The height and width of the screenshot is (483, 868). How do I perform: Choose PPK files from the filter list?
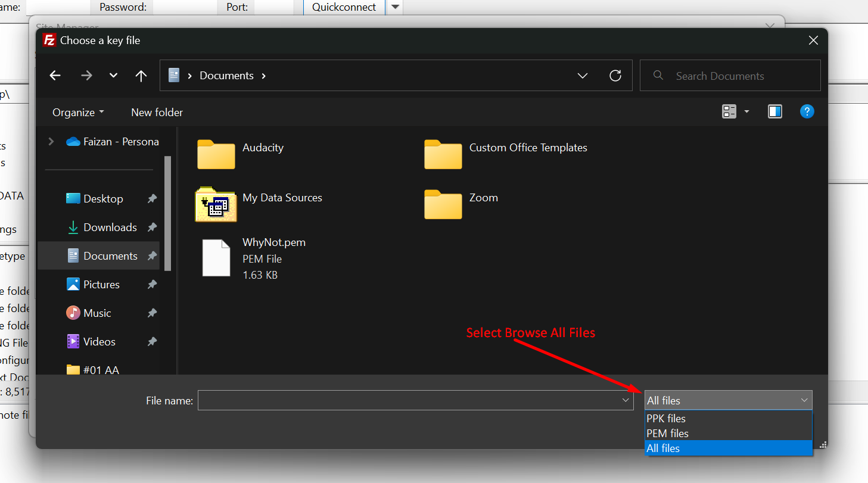728,418
